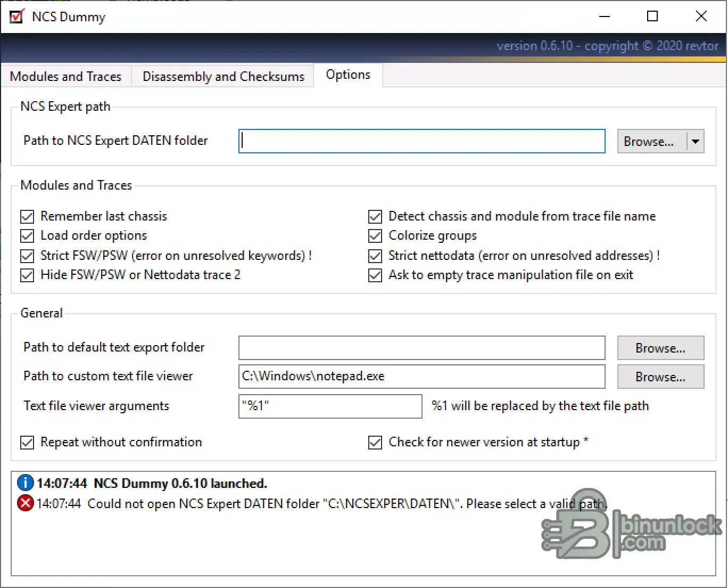Click the custom text file viewer path field
The height and width of the screenshot is (588, 728).
(421, 377)
